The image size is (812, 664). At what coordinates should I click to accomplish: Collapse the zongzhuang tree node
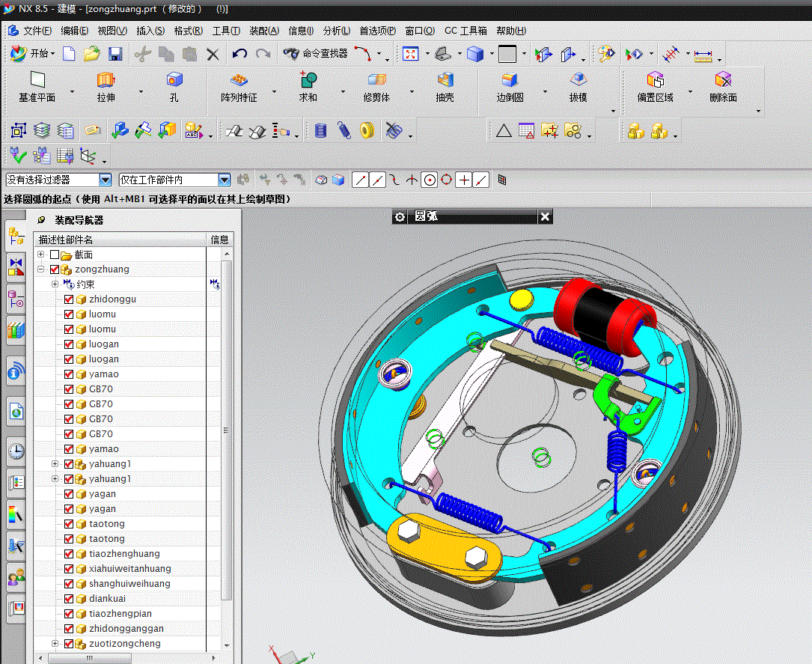coord(41,269)
